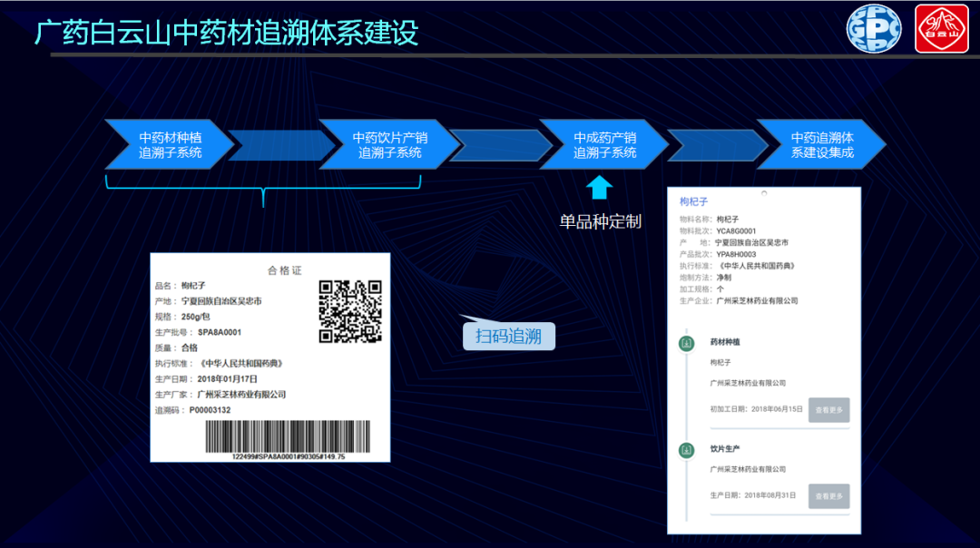Click the 质量 合格 line
This screenshot has width=980, height=548.
point(176,348)
